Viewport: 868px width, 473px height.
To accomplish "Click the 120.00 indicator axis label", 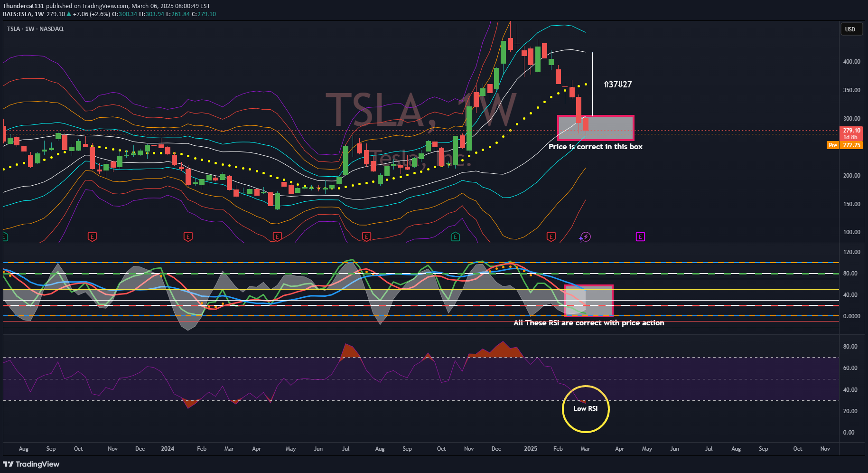I will (851, 252).
